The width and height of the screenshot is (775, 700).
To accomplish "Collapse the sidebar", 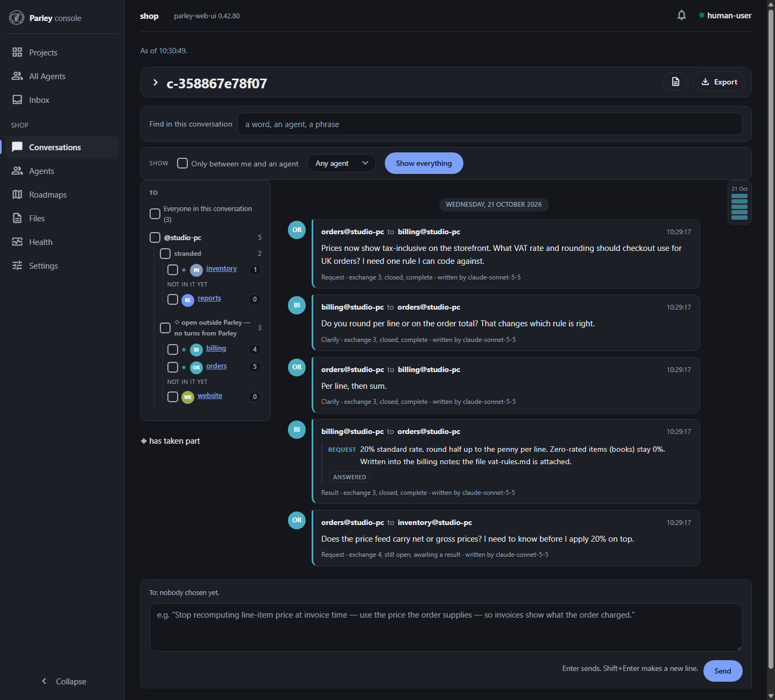I will (64, 681).
